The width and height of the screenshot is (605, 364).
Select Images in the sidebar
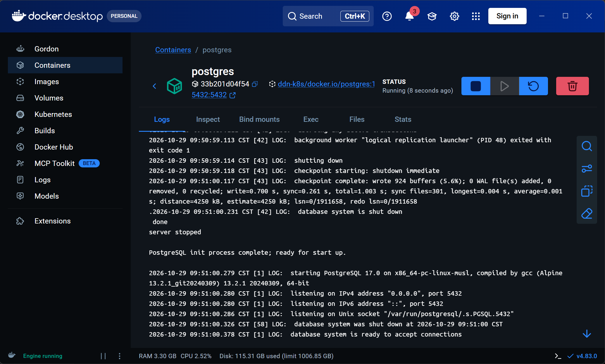pyautogui.click(x=65, y=82)
